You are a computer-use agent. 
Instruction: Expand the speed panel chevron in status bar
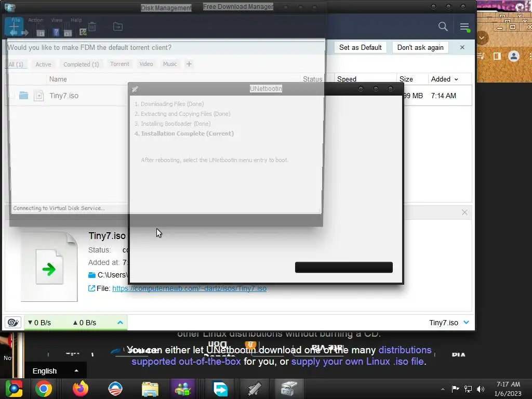pos(120,322)
